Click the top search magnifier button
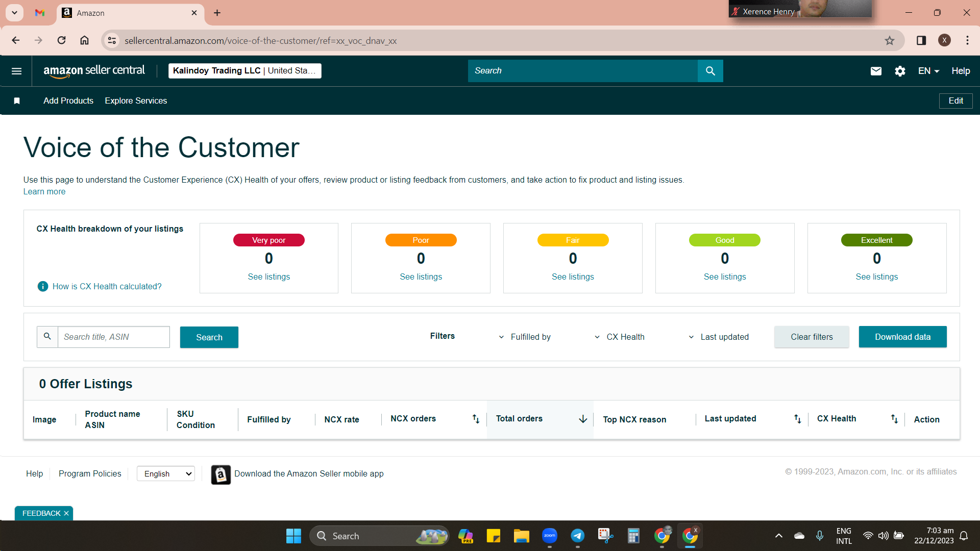 710,71
